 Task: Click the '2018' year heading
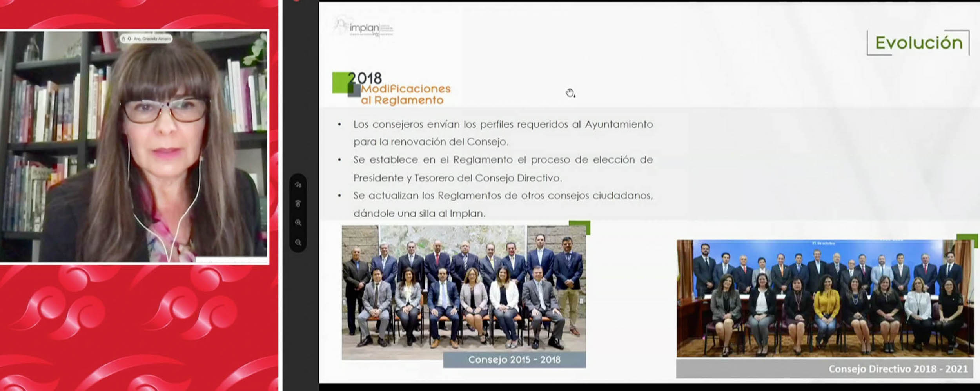point(365,78)
